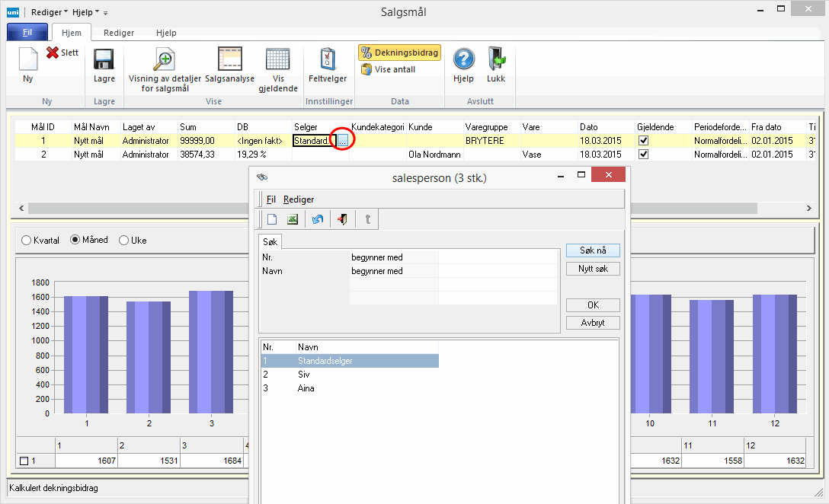Click the Søk nå button
This screenshot has width=829, height=504.
[x=593, y=250]
